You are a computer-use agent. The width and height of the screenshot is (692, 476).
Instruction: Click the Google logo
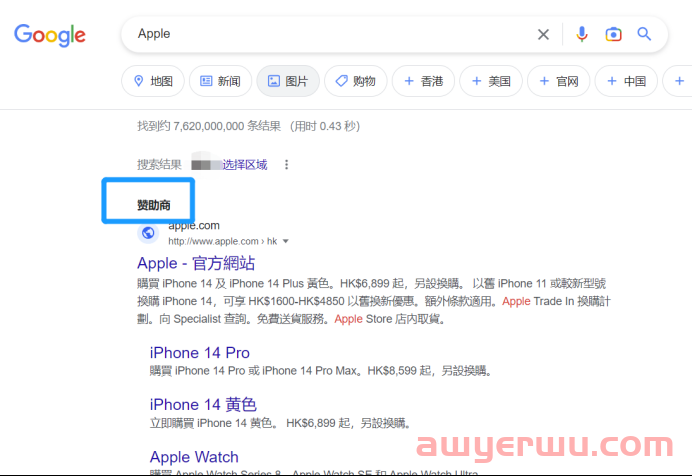click(x=50, y=35)
